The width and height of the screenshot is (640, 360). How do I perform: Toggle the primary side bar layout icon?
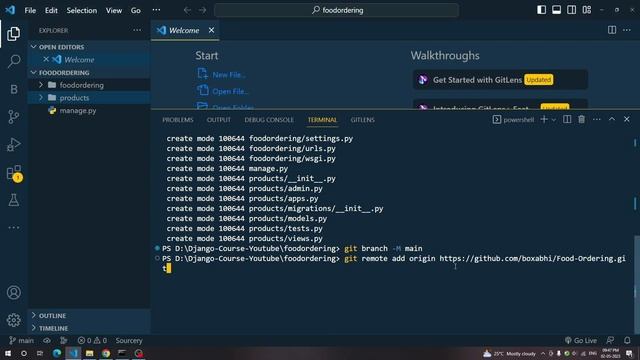[x=541, y=10]
